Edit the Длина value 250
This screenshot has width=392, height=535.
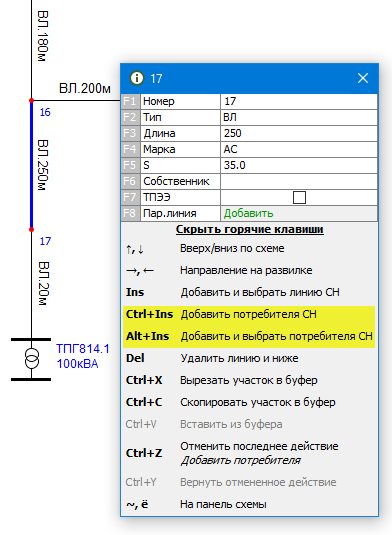point(299,133)
